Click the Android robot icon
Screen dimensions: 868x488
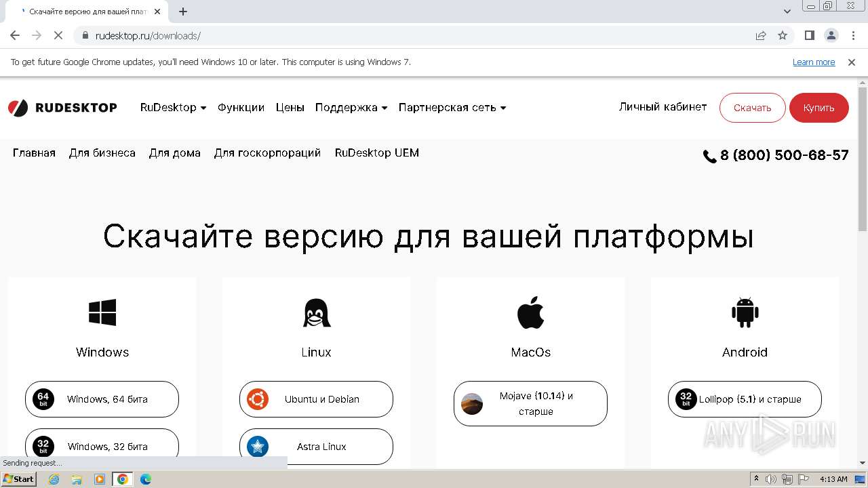(745, 312)
